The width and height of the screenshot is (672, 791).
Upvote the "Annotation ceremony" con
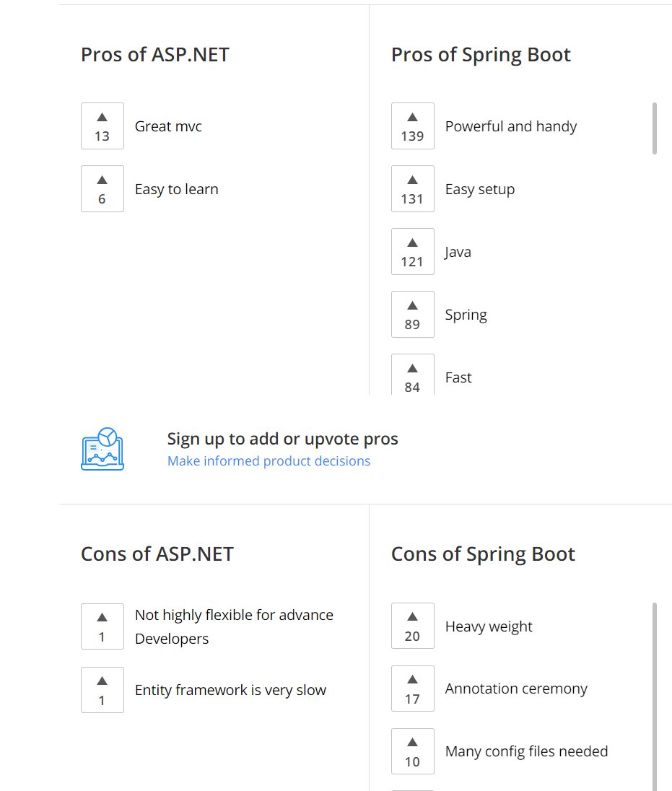coord(413,689)
